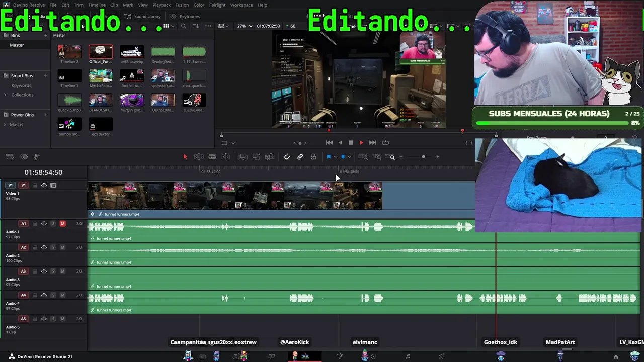Open the File menu
The image size is (644, 362).
coord(53,5)
